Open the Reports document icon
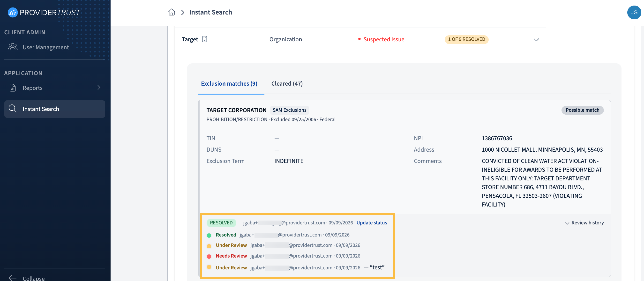The height and width of the screenshot is (281, 644). tap(13, 88)
